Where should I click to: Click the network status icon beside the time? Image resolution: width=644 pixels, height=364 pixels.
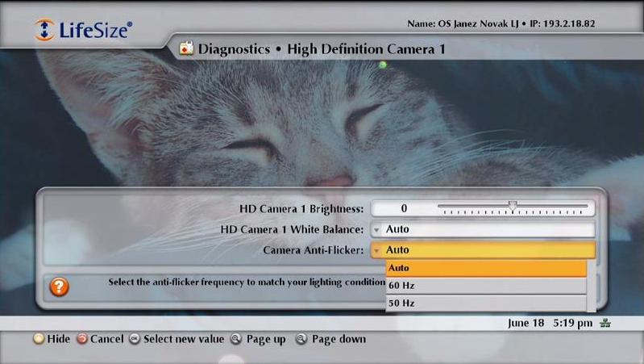(605, 323)
